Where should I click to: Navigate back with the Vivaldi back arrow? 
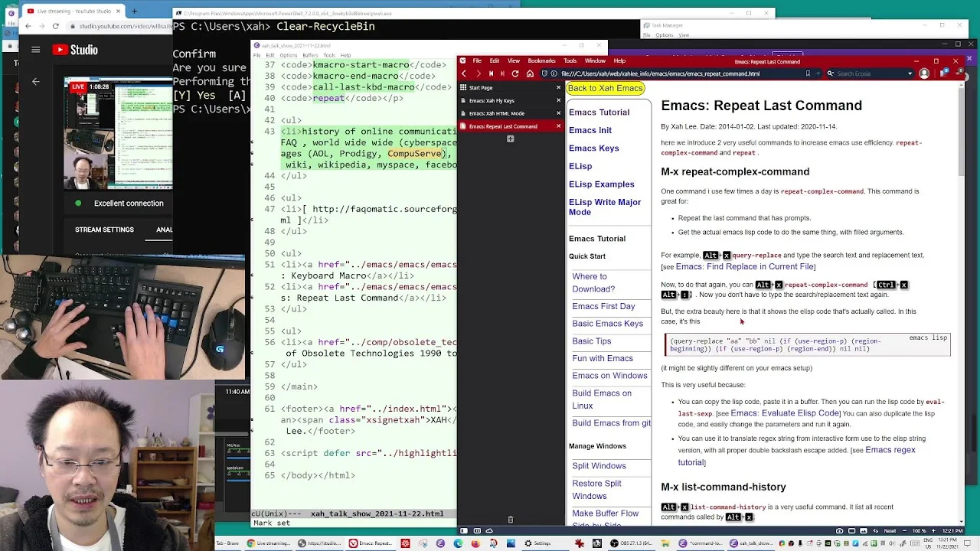(x=464, y=74)
